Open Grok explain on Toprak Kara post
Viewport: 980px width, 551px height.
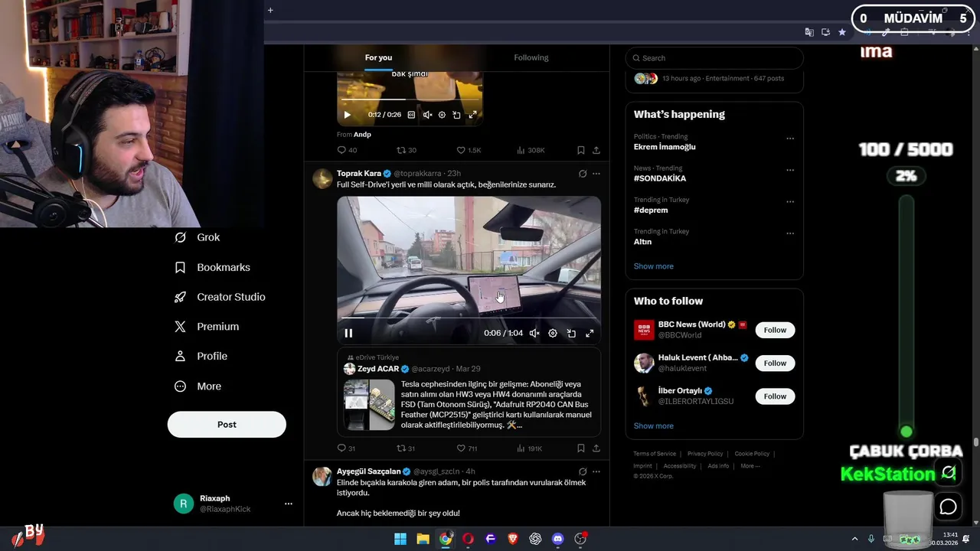[583, 174]
